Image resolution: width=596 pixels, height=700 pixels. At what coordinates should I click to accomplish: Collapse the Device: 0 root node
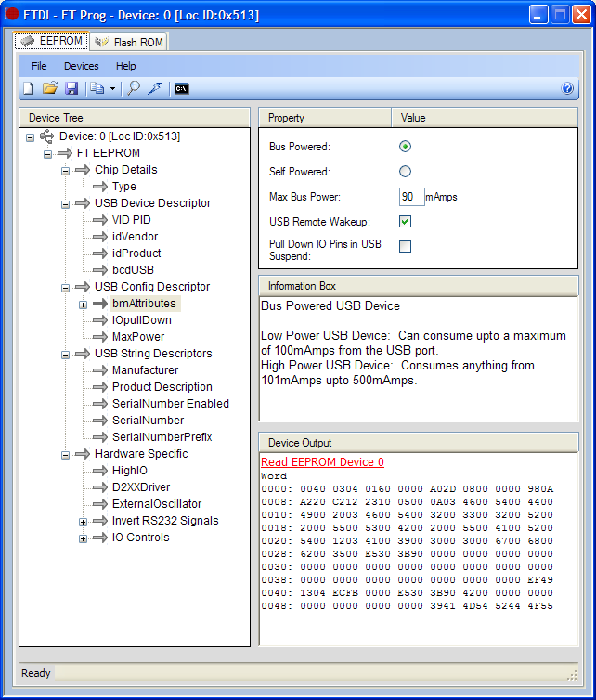(30, 137)
